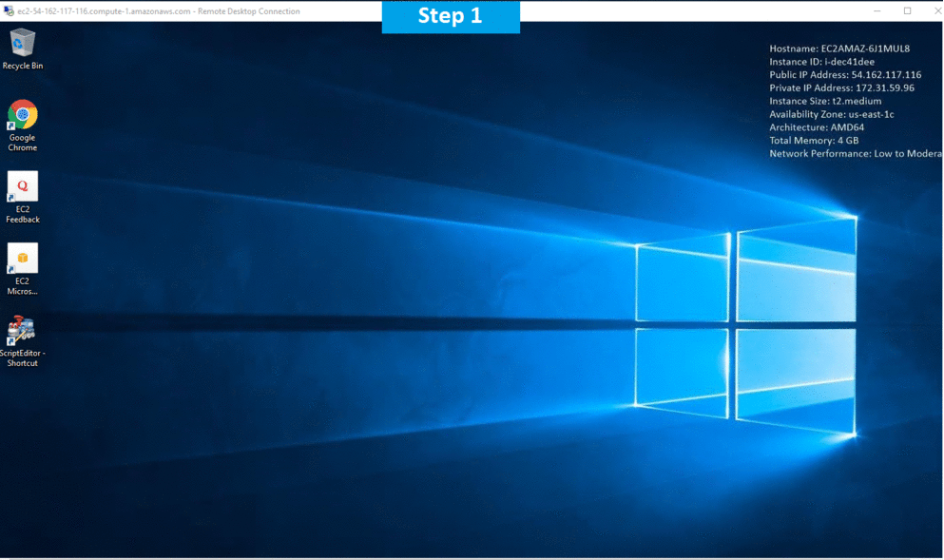Click the Windows logo on the wallpaper
Image resolution: width=944 pixels, height=560 pixels.
tap(744, 326)
